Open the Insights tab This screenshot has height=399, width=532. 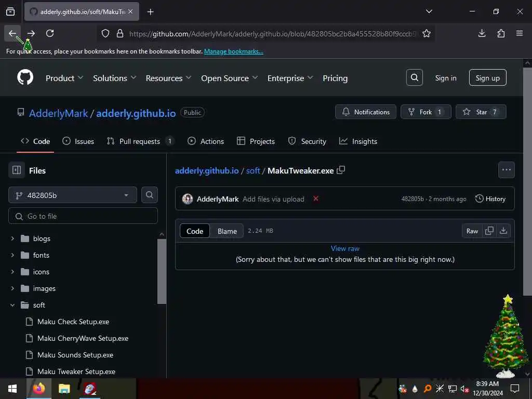click(358, 141)
